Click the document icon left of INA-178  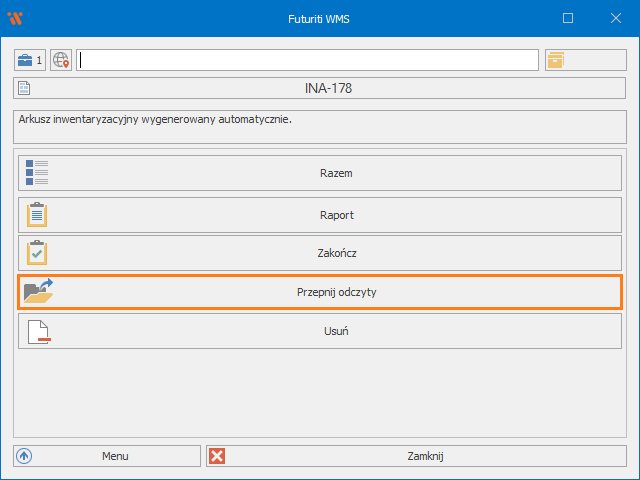click(25, 88)
